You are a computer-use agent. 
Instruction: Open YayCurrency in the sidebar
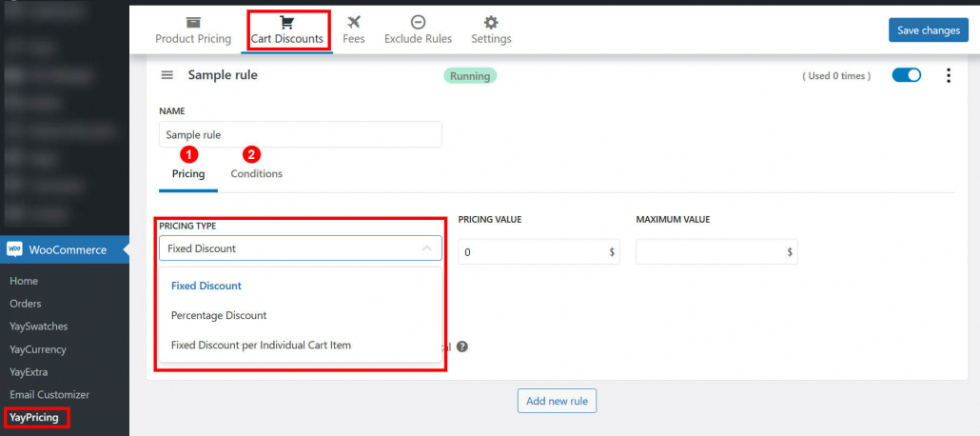coord(37,349)
